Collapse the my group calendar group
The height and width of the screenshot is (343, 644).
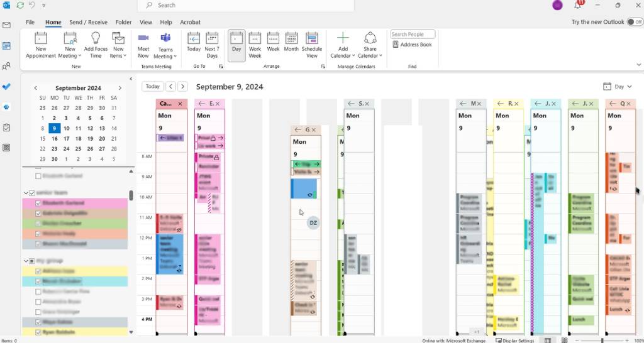(26, 261)
